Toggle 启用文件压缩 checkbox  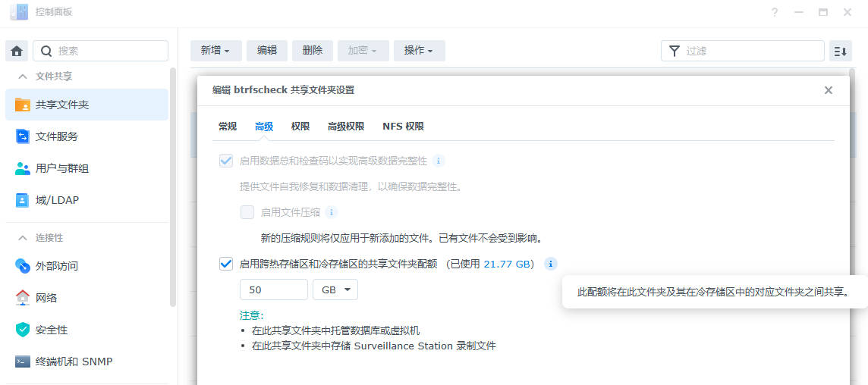pos(247,212)
